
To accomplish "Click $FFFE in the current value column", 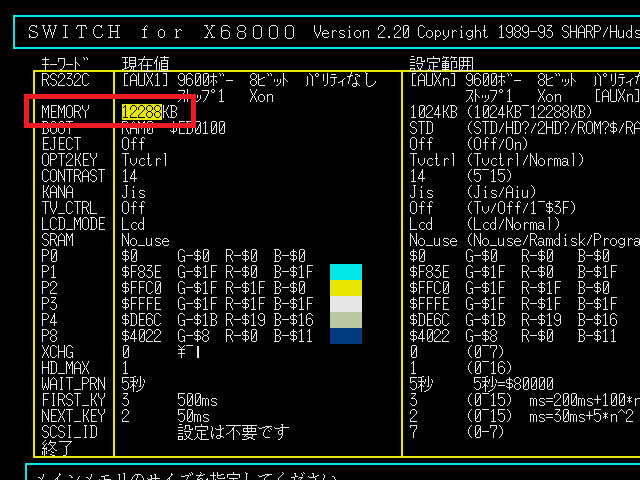I will pyautogui.click(x=141, y=304).
